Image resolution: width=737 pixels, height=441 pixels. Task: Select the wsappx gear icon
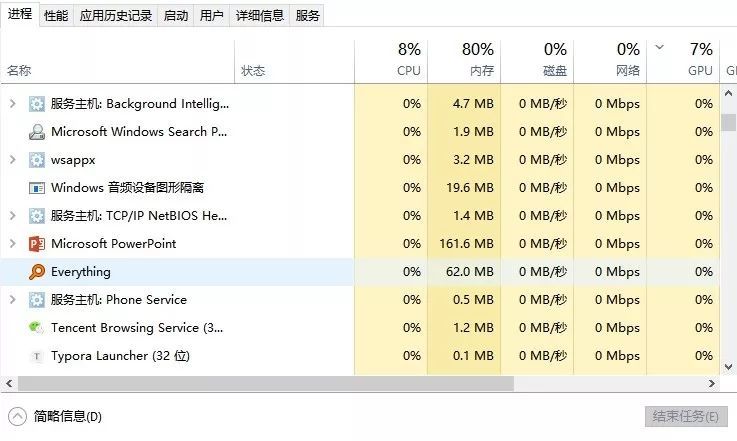click(x=37, y=160)
